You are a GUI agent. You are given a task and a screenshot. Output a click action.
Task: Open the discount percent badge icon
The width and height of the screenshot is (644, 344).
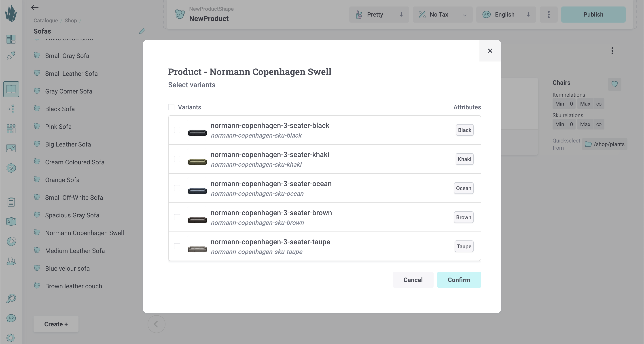click(x=11, y=168)
